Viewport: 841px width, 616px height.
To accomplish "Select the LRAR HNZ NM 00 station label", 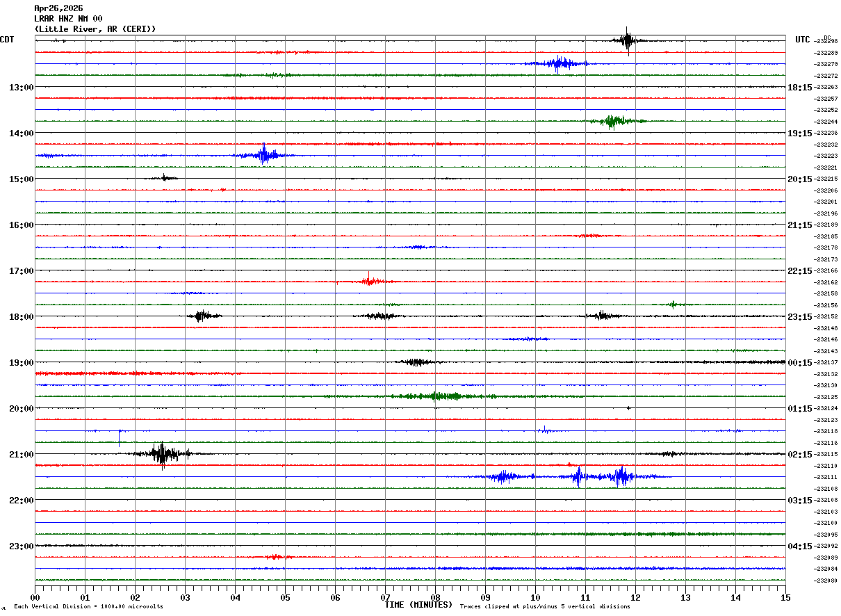I will tap(68, 19).
